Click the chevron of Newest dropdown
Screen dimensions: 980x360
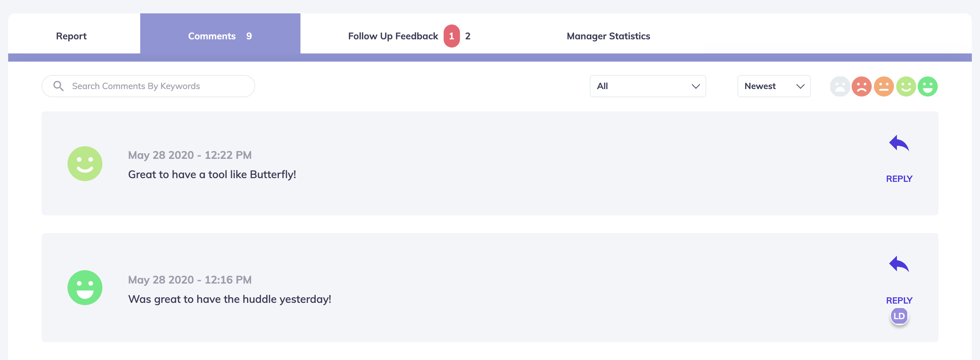coord(800,86)
